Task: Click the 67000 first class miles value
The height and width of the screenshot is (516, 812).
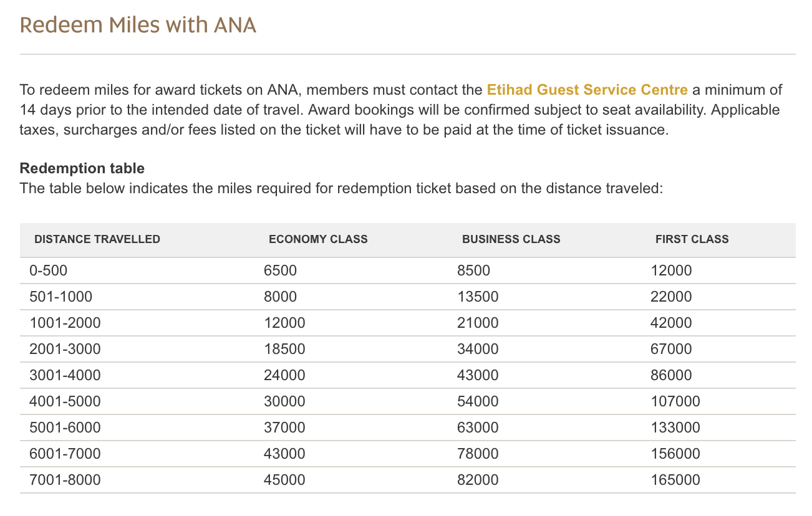Action: click(671, 350)
